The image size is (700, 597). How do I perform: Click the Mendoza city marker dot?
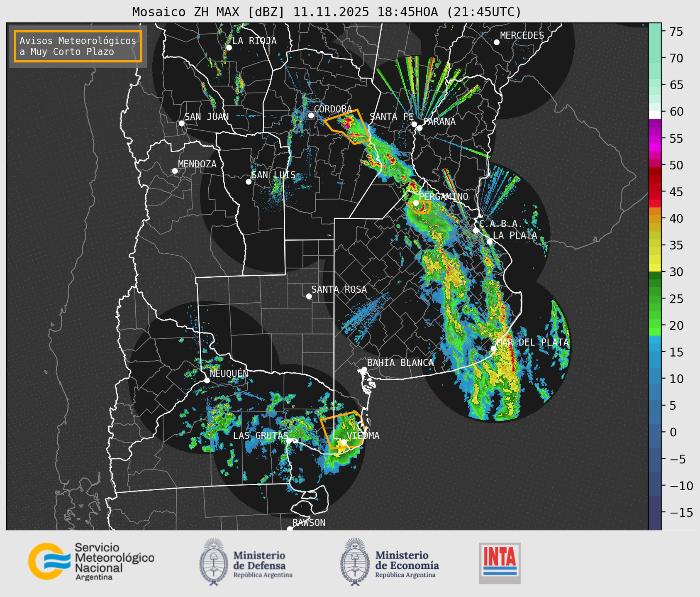pos(175,171)
